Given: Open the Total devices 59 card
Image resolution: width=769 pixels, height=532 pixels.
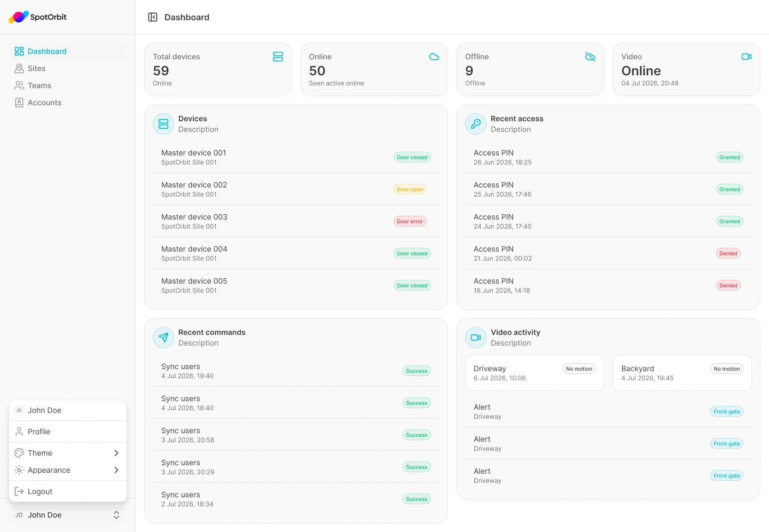Looking at the screenshot, I should [x=218, y=69].
